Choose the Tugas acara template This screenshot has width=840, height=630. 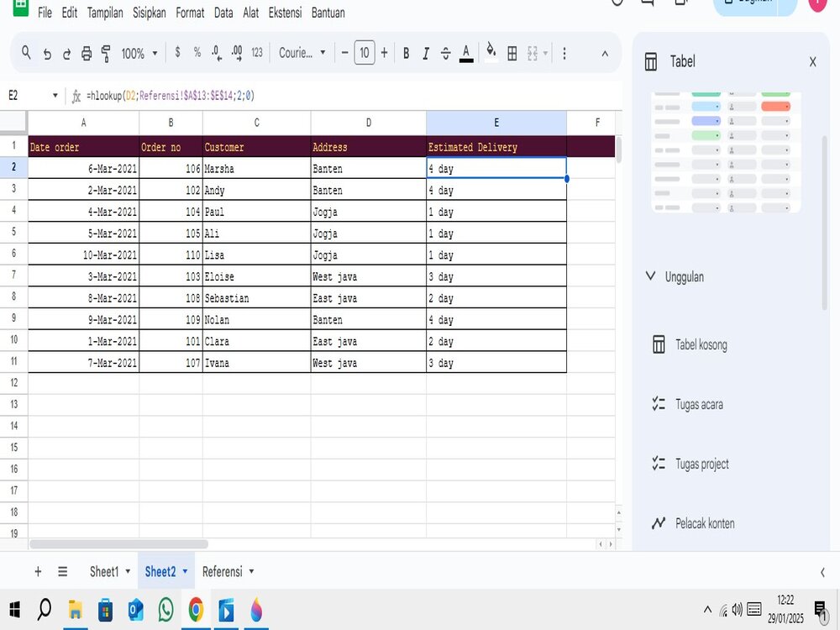(x=688, y=405)
